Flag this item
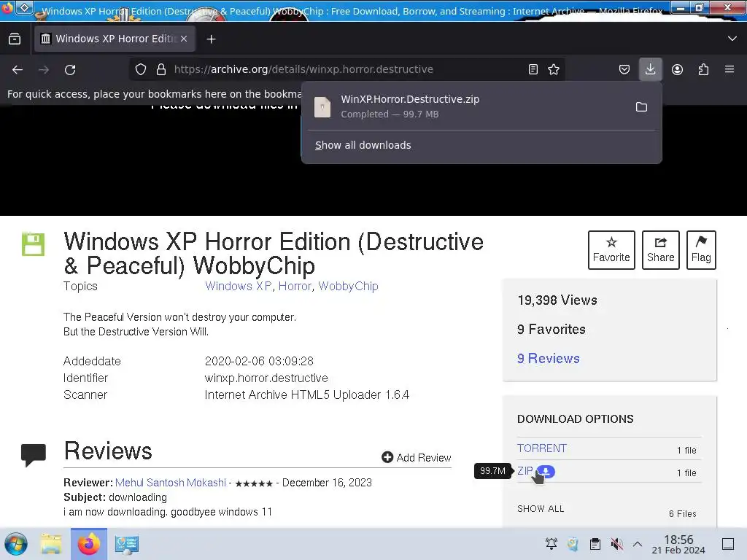747x560 pixels. point(701,250)
